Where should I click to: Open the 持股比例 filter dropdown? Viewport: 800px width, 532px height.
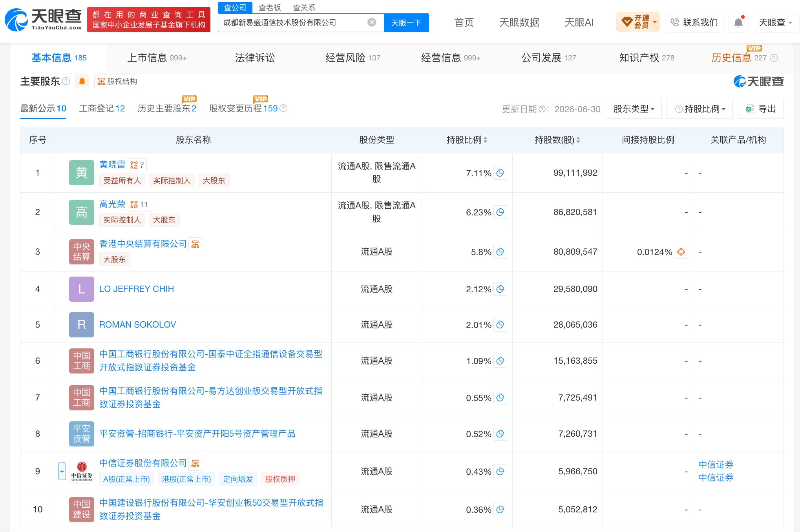click(x=700, y=109)
